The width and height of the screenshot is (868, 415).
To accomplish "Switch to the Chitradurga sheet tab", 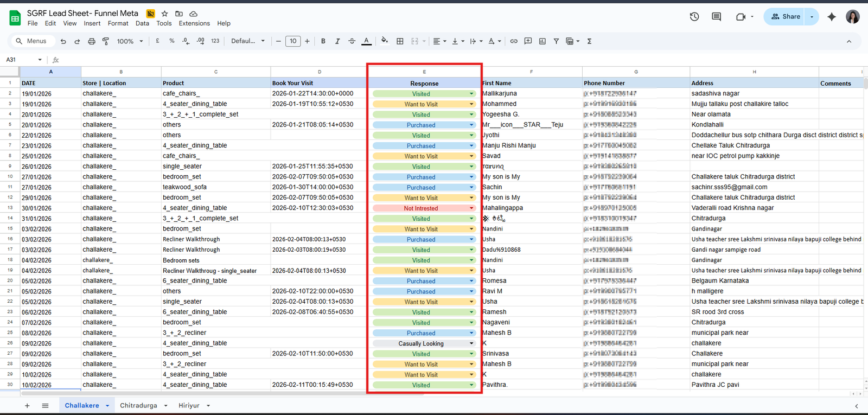I will click(x=138, y=405).
